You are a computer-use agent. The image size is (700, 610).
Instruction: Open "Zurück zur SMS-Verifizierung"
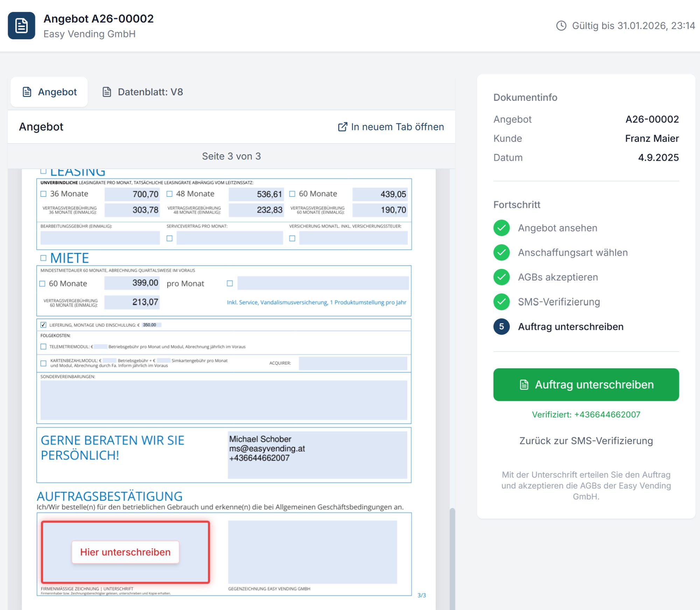[586, 441]
